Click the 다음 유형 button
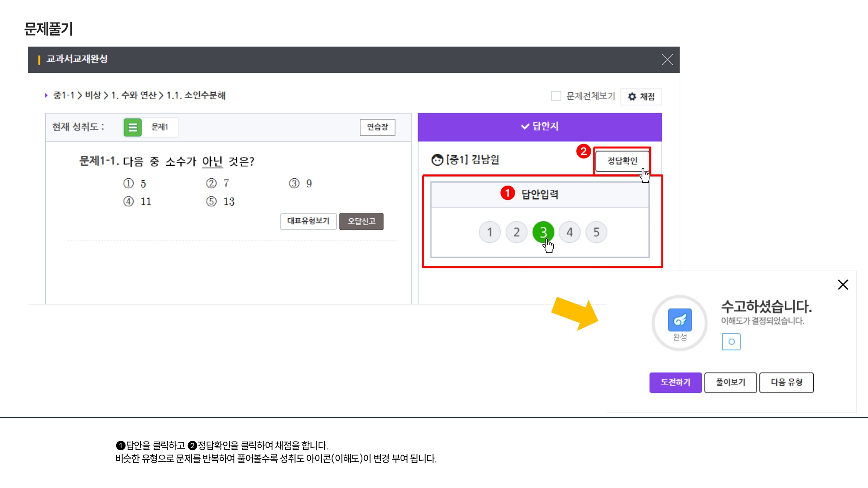This screenshot has height=488, width=868. pos(786,383)
